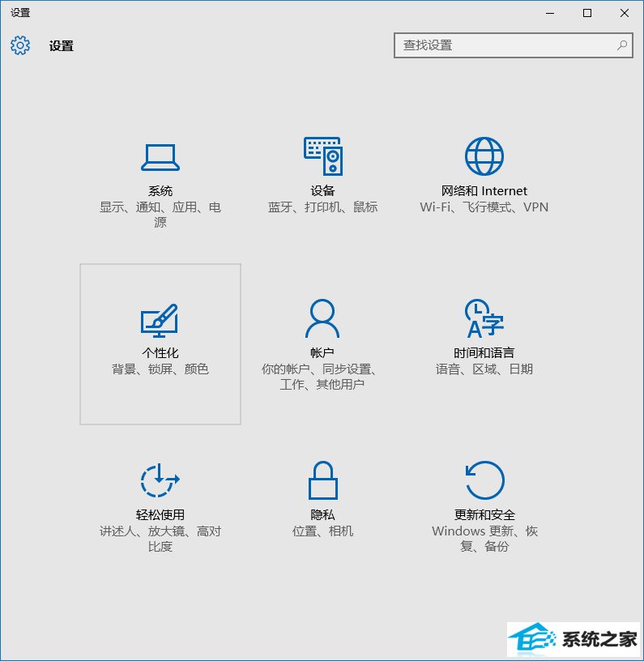This screenshot has width=644, height=661.
Task: Open the 时间和语言 clock icon
Action: (x=484, y=318)
